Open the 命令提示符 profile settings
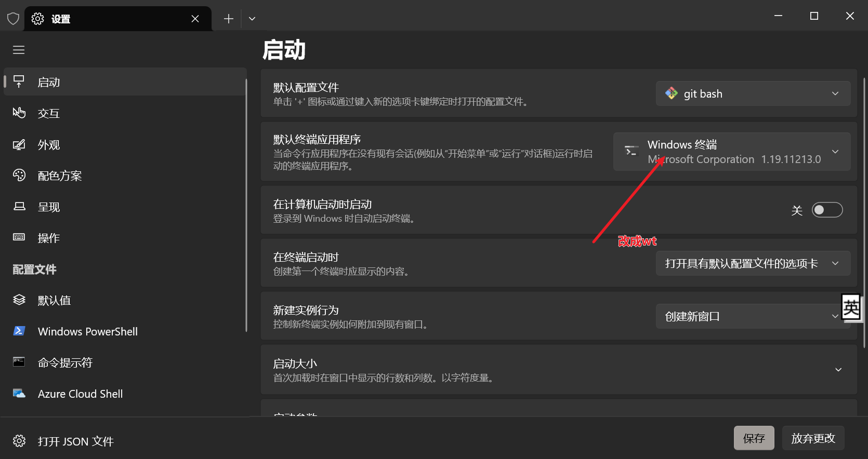Image resolution: width=868 pixels, height=459 pixels. (x=65, y=363)
